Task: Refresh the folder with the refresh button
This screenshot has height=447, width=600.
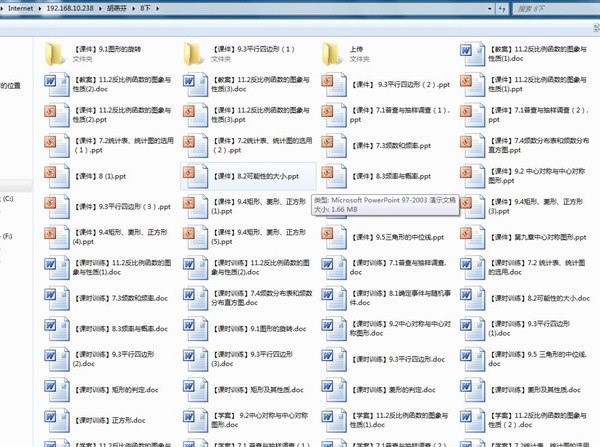Action: tap(502, 8)
